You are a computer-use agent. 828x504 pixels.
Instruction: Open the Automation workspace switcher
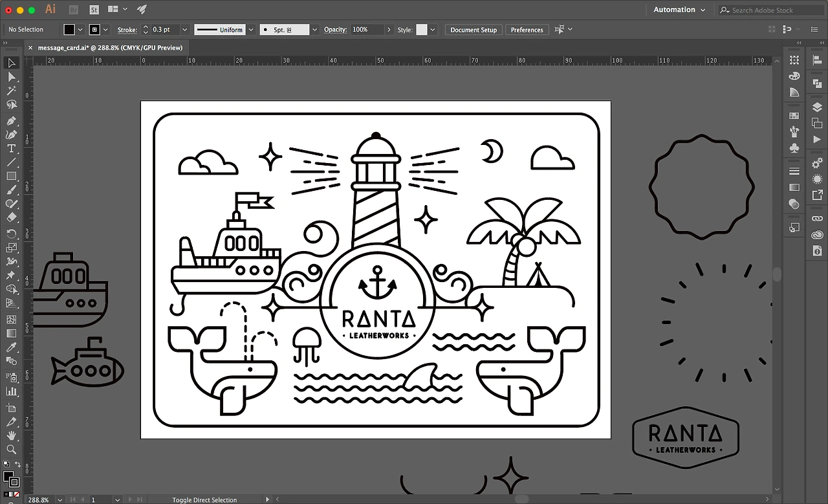point(679,10)
